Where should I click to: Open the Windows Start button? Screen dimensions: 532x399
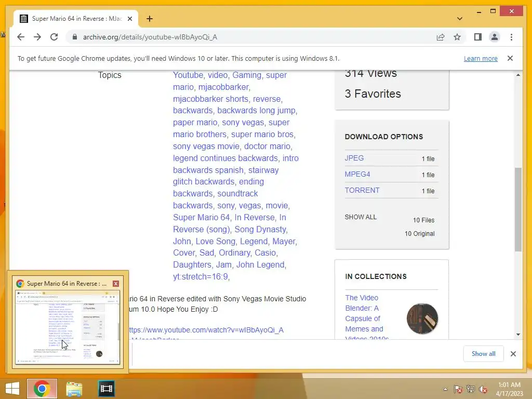tap(12, 389)
